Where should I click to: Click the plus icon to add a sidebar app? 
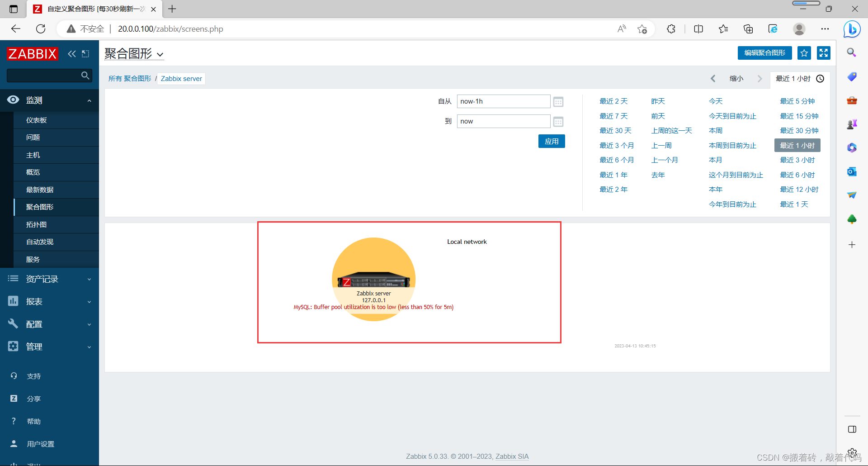coord(852,245)
